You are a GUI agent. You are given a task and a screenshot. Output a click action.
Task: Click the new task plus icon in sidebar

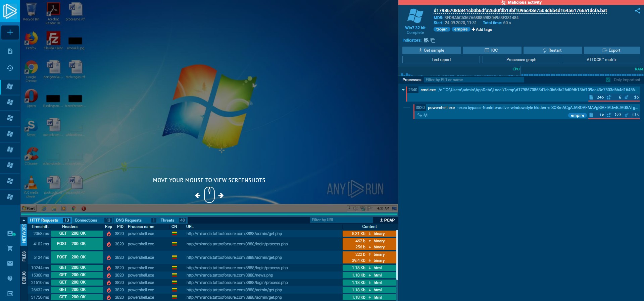point(10,32)
